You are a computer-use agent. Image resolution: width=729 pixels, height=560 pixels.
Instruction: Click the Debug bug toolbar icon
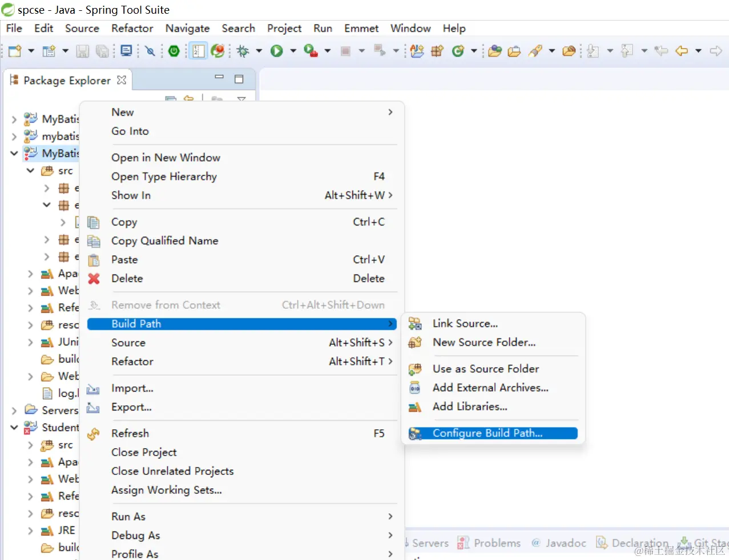click(243, 51)
